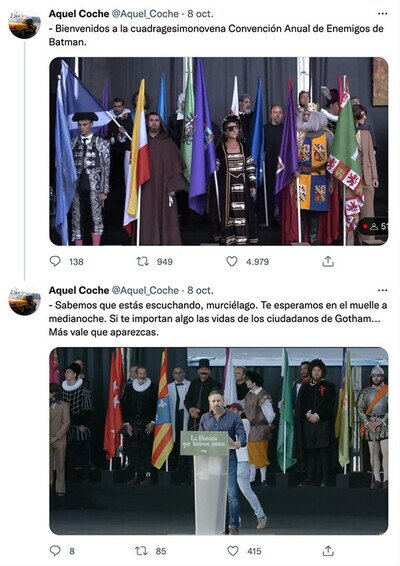Viewport: 400px width, 566px height.
Task: Like the second tweet with 415 likes
Action: [233, 551]
